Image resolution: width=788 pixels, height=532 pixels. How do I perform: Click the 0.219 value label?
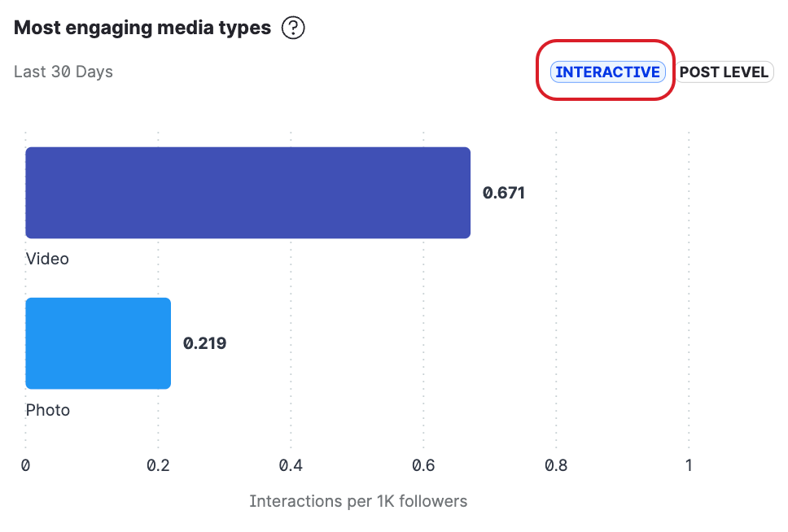(204, 343)
